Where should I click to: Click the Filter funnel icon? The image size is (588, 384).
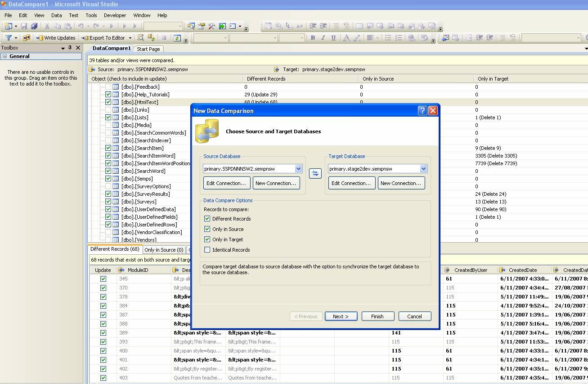click(x=9, y=38)
